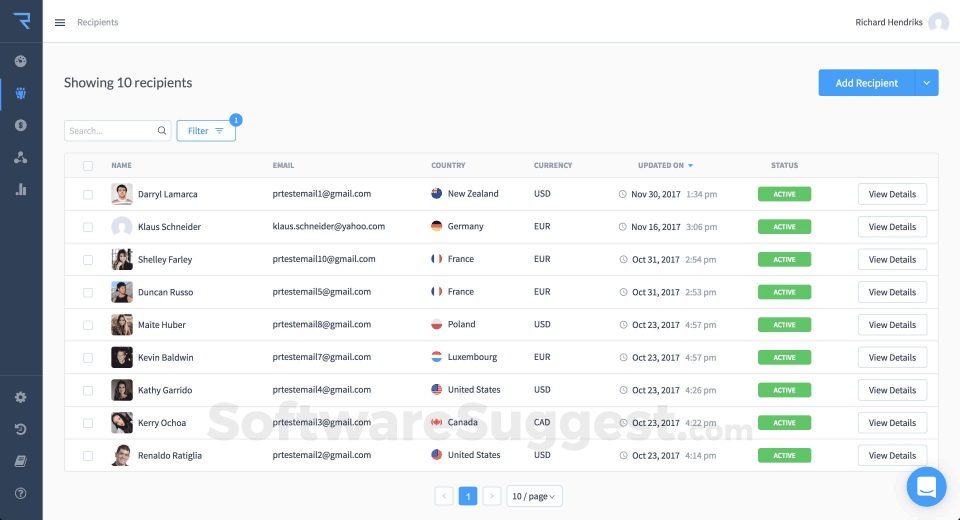Select page 1 in pagination
Viewport: 960px width, 520px height.
tap(468, 496)
